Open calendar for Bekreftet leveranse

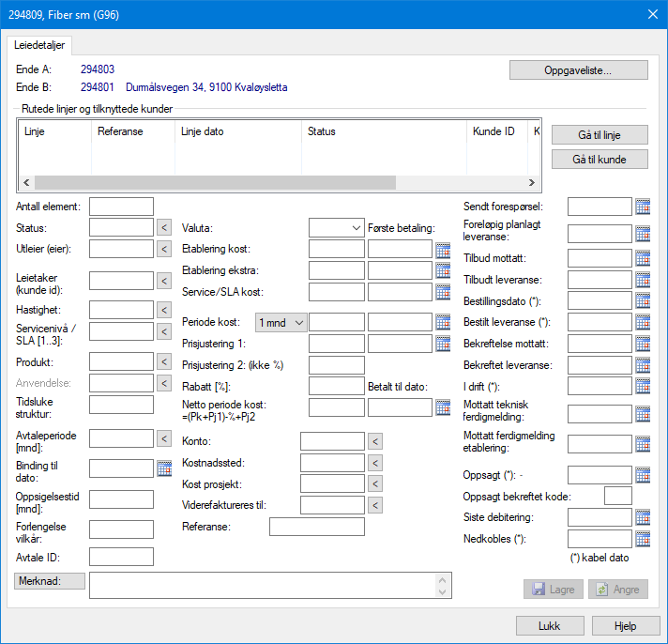[643, 365]
